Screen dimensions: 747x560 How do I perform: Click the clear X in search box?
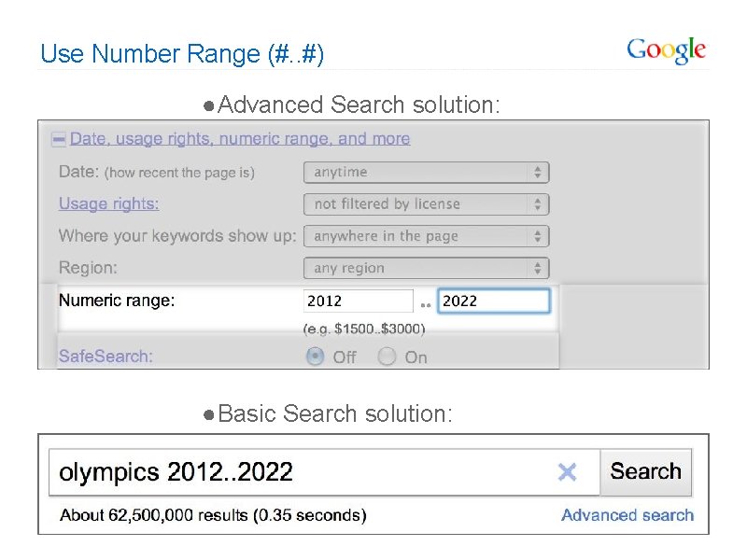click(567, 472)
